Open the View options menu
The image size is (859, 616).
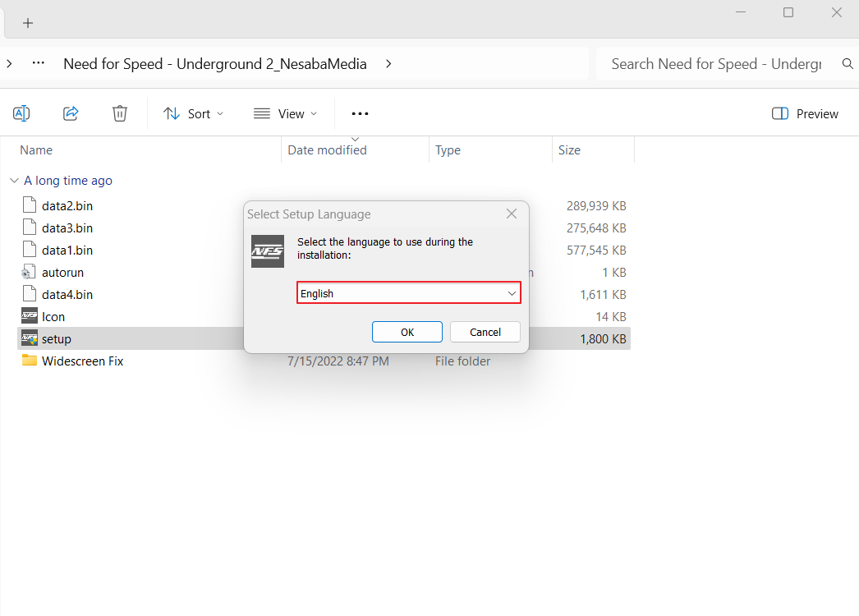click(x=286, y=113)
